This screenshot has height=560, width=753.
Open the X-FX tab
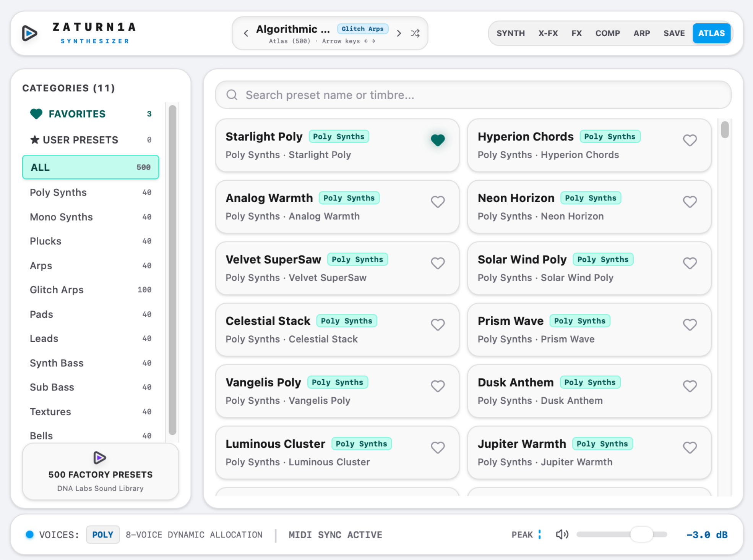548,33
